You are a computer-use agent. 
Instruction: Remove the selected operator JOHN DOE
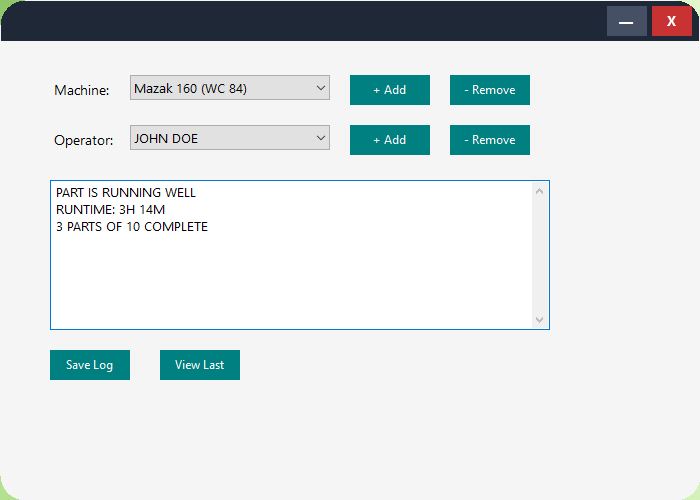(489, 140)
